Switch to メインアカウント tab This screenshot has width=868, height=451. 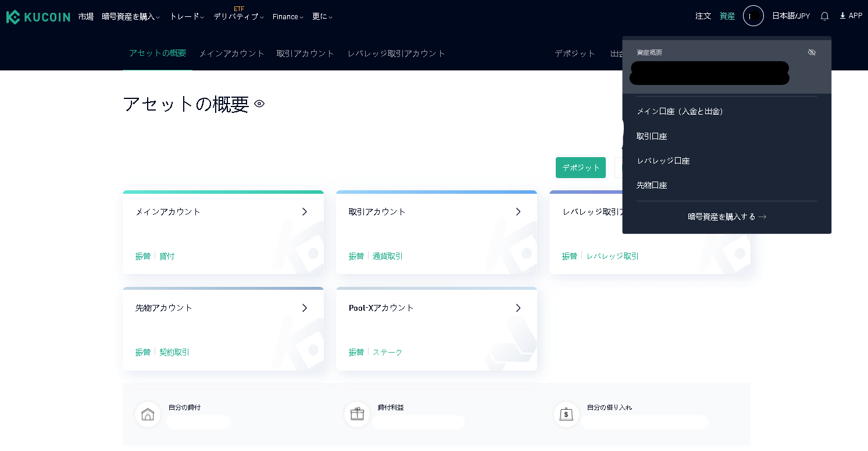click(232, 53)
